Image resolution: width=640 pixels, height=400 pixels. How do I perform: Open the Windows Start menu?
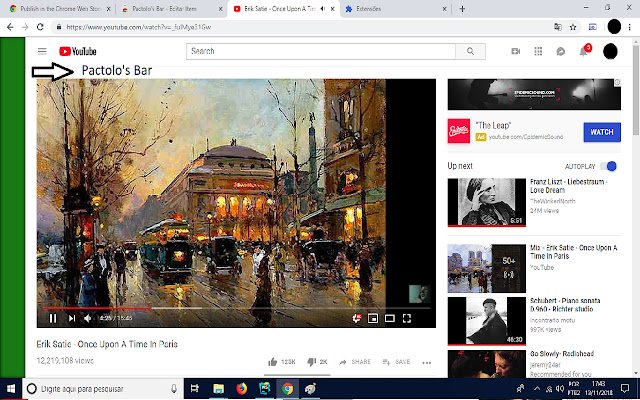tap(11, 389)
